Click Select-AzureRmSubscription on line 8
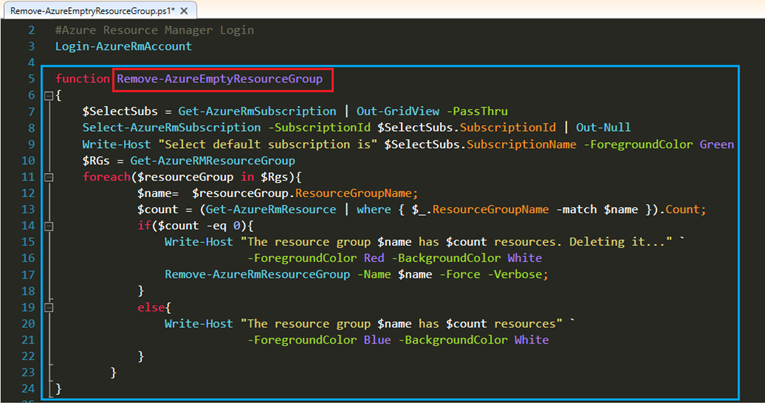 coord(171,127)
